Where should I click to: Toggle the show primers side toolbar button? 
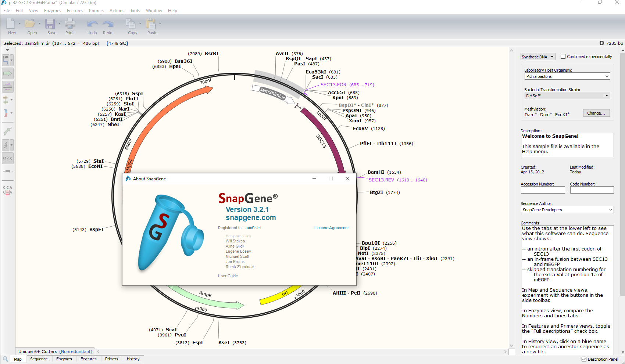pyautogui.click(x=8, y=87)
